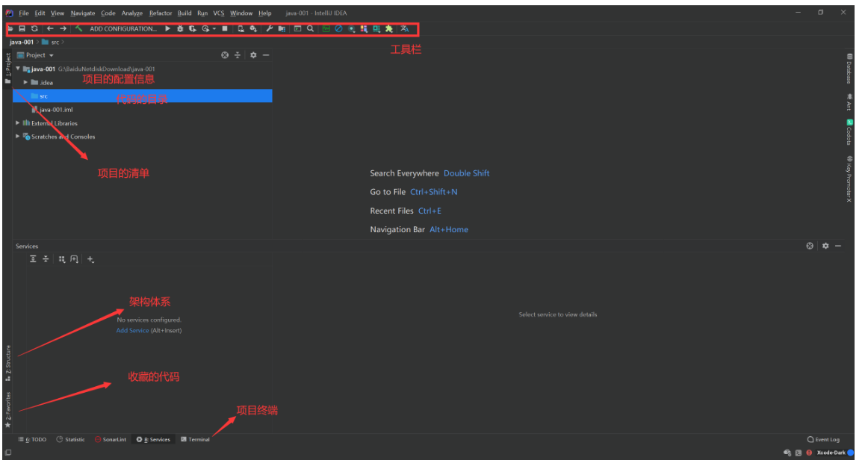Click the Save All toolbar icon
The height and width of the screenshot is (469, 868).
tap(22, 28)
